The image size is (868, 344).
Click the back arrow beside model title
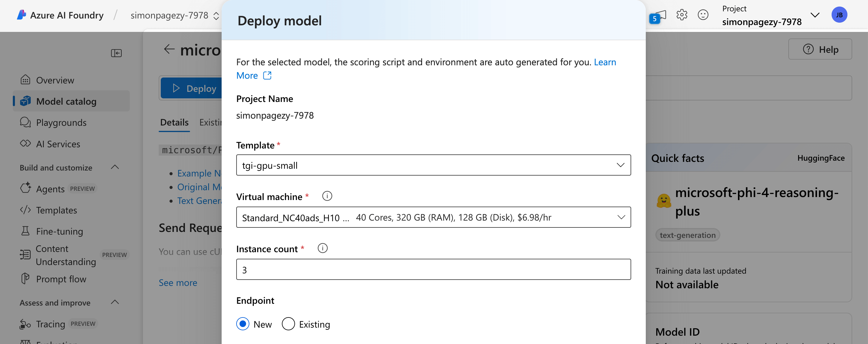(x=169, y=49)
